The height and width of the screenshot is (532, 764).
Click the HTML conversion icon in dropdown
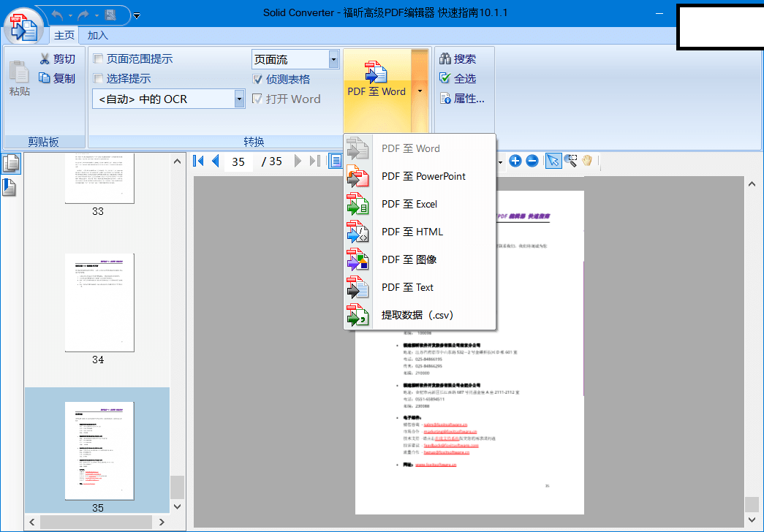point(358,232)
